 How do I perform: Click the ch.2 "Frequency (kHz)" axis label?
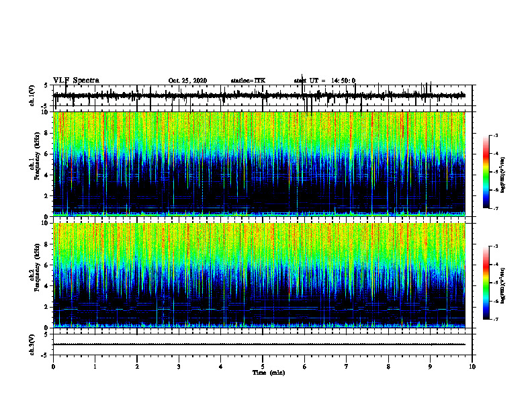coord(37,267)
